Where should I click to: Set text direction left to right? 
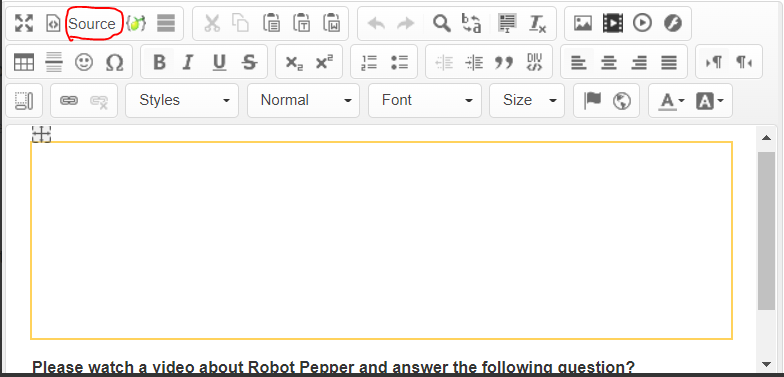[714, 62]
